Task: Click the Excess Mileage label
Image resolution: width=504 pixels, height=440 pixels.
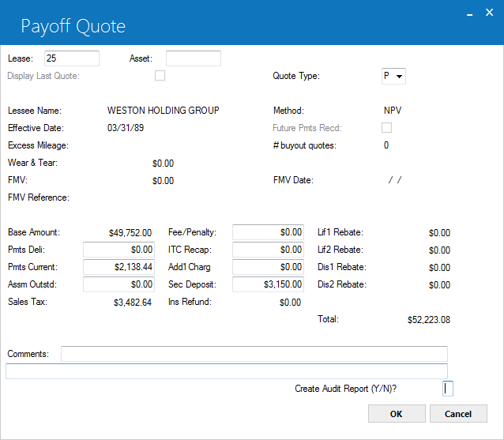Action: [38, 145]
